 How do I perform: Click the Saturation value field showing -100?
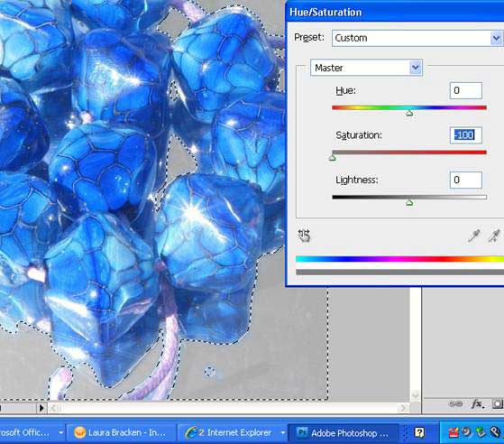tap(466, 135)
